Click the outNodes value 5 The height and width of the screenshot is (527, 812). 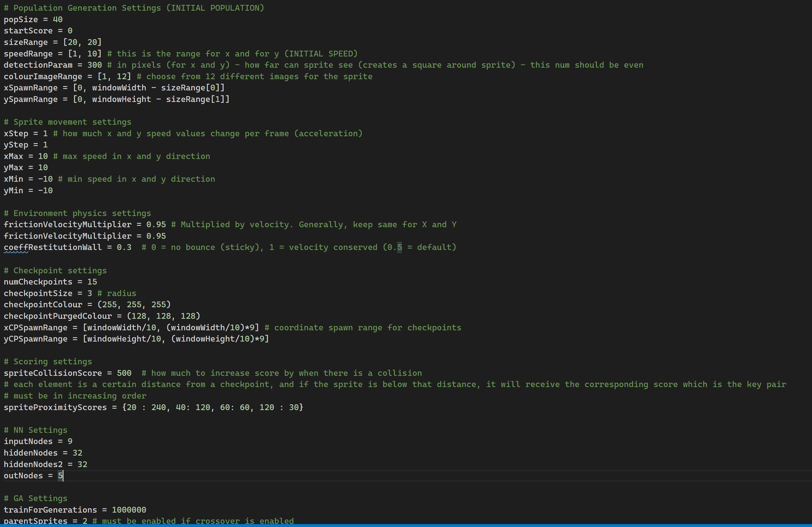pos(60,475)
